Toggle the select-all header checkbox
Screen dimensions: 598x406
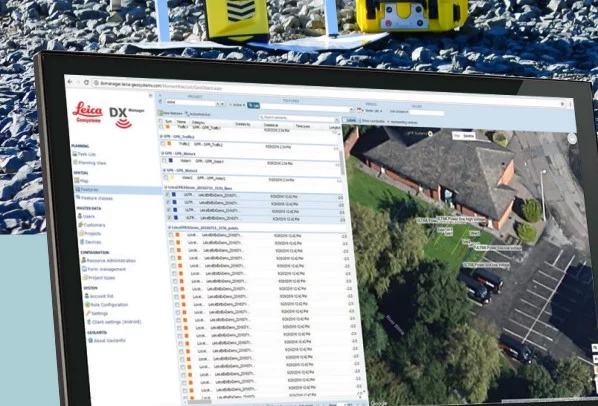click(161, 121)
